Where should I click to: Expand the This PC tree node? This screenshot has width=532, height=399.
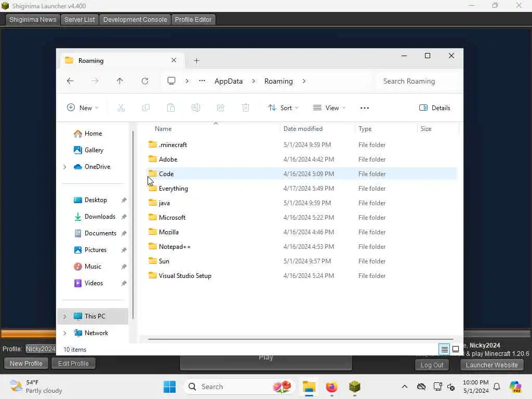click(x=64, y=316)
